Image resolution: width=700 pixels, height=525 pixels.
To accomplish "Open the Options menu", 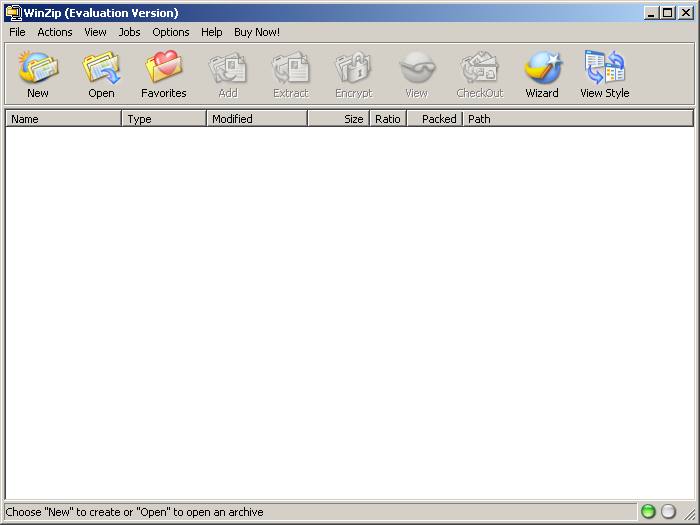I will point(171,32).
